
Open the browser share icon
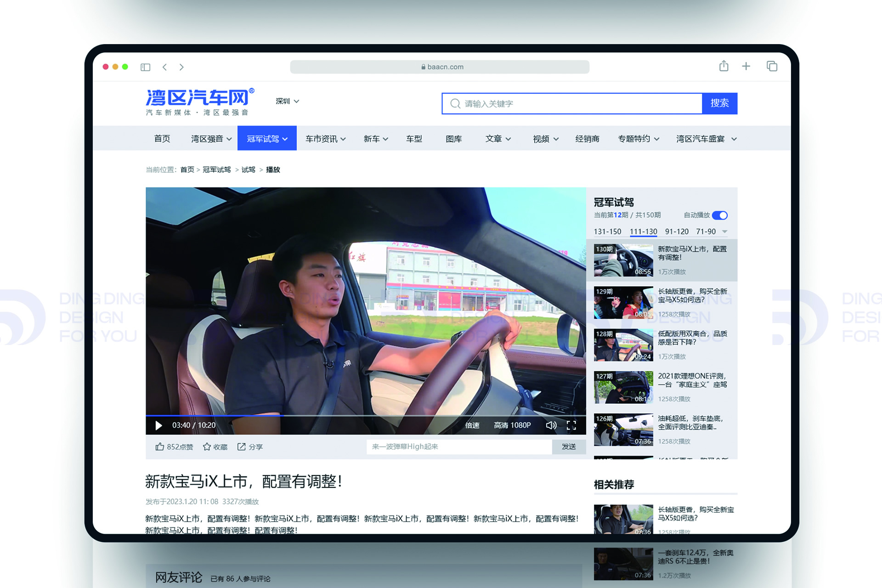(x=724, y=66)
